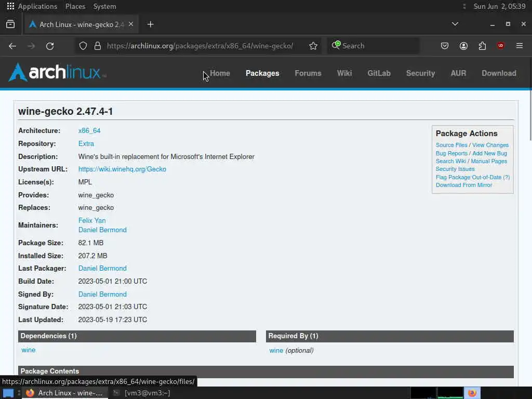Click the Arch Linux logo
The height and width of the screenshot is (399, 532).
point(57,72)
